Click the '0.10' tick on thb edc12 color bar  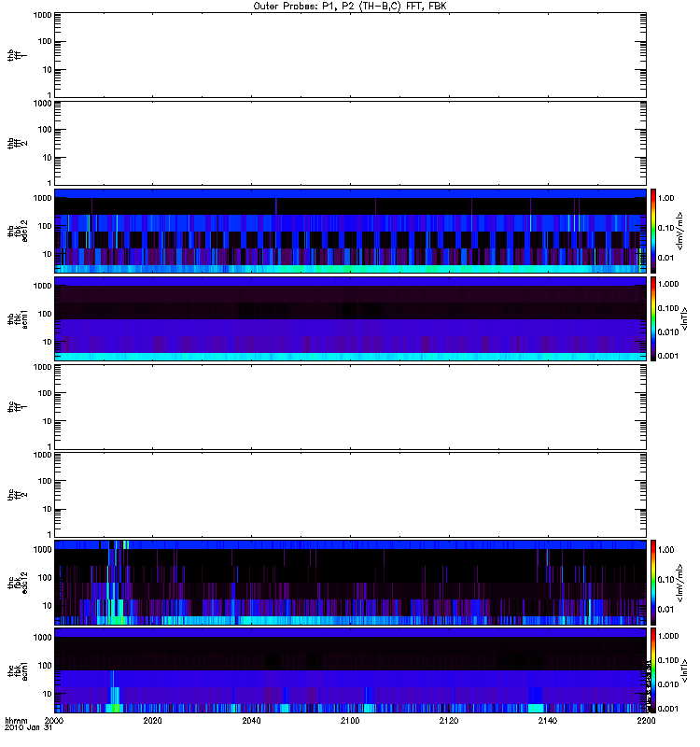point(665,228)
